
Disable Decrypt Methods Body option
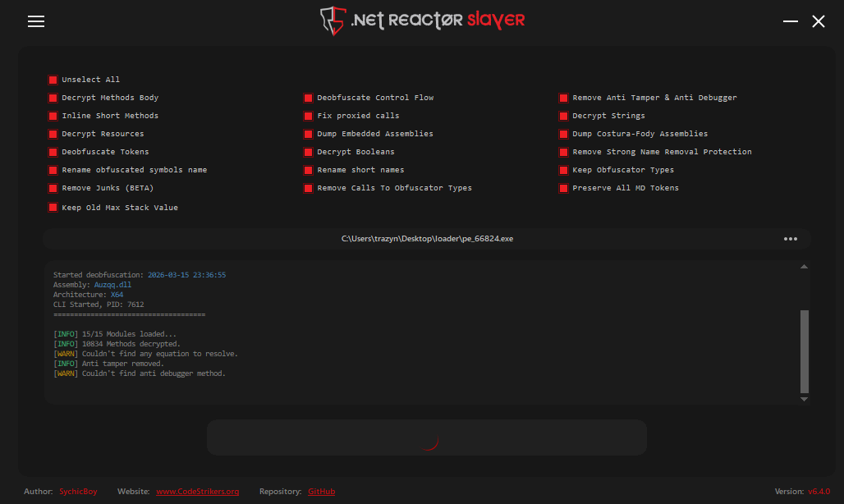pos(53,98)
